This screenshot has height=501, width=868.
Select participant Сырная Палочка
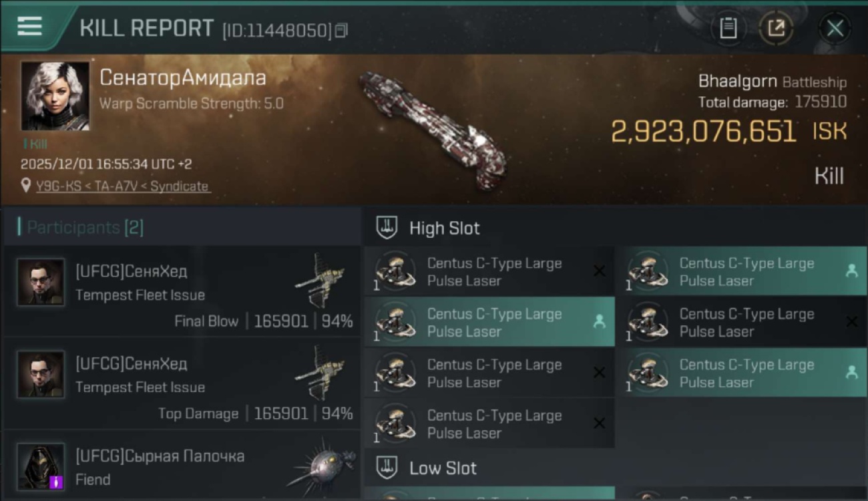[160, 466]
